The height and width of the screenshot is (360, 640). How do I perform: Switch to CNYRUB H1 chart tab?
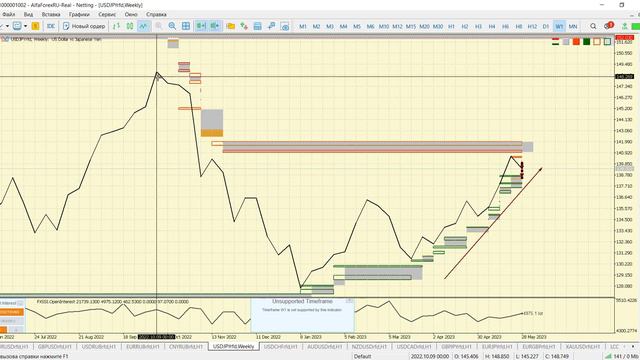[x=186, y=347]
